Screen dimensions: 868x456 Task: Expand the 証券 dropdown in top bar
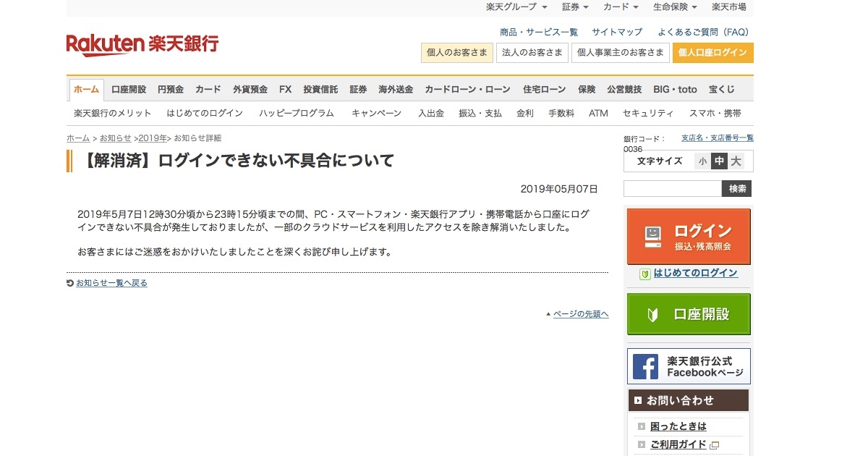(575, 7)
